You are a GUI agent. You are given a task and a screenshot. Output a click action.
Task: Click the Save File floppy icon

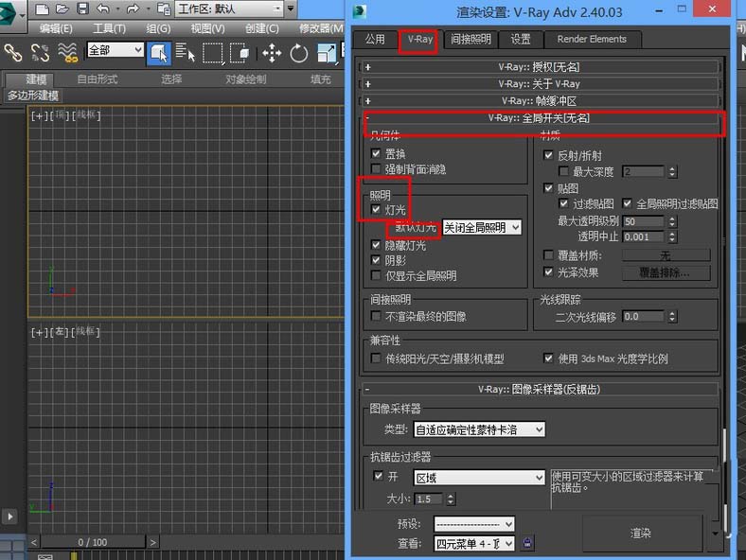(82, 9)
